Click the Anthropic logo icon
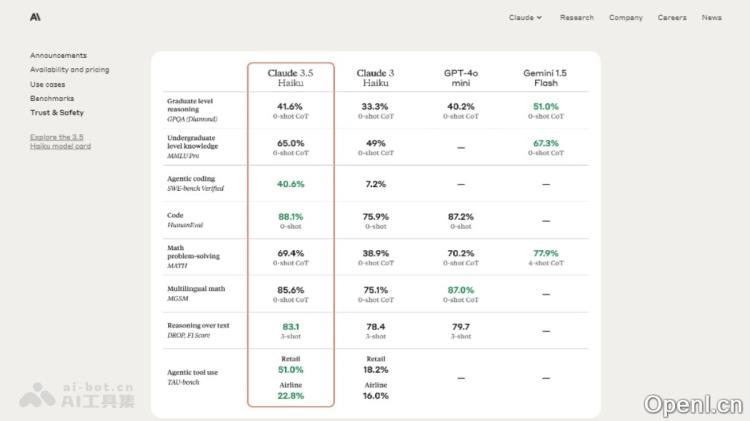Screen dimensions: 750x421 point(35,17)
